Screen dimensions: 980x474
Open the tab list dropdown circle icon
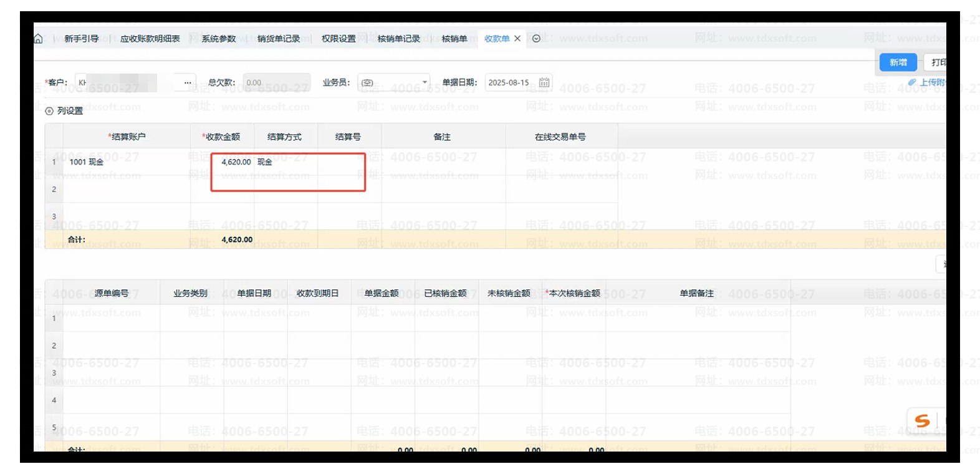(536, 39)
